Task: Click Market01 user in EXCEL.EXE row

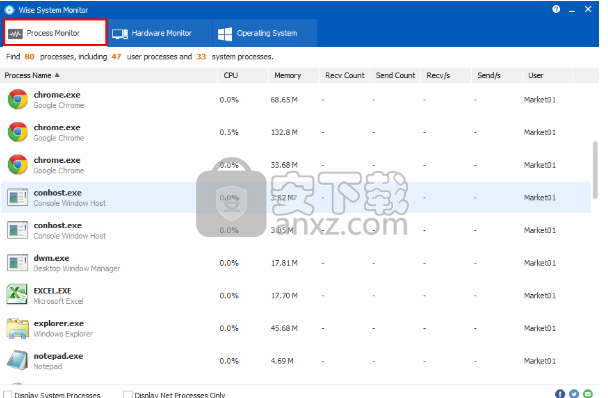Action: (x=540, y=296)
